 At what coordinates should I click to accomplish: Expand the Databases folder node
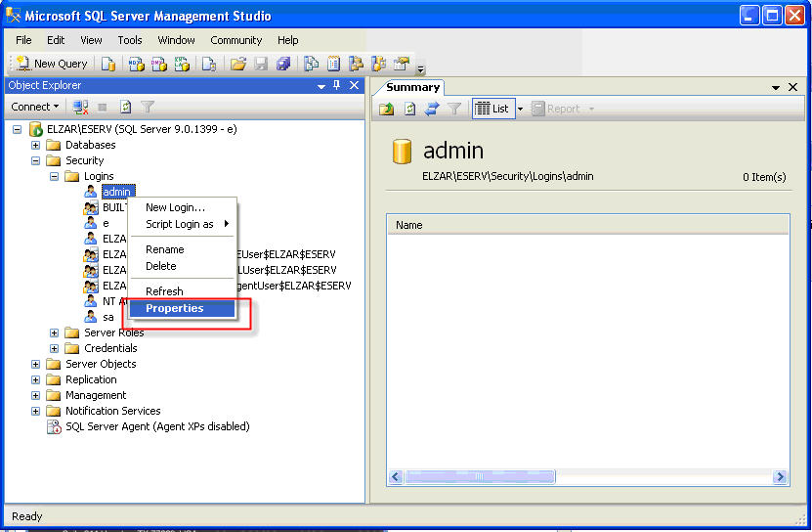point(36,145)
